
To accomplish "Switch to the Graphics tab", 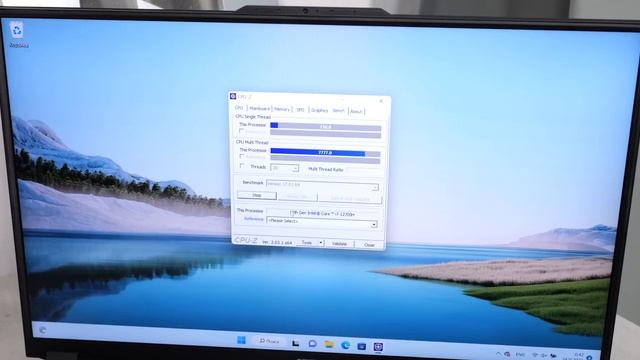I will [320, 110].
